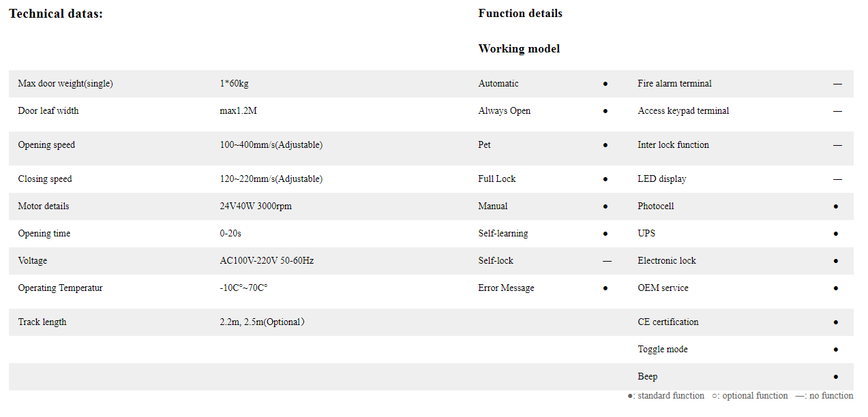Click the dot next to UPS
Screen dimensions: 868x417
coord(835,234)
